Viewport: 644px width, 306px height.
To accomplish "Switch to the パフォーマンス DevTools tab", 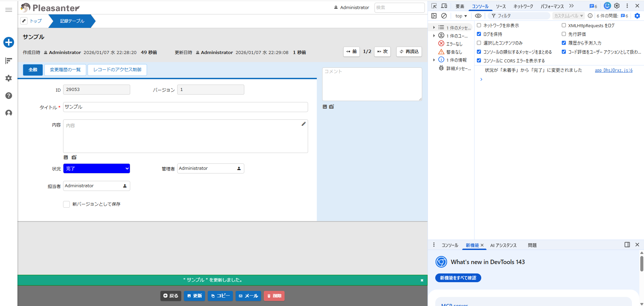I will (x=552, y=6).
